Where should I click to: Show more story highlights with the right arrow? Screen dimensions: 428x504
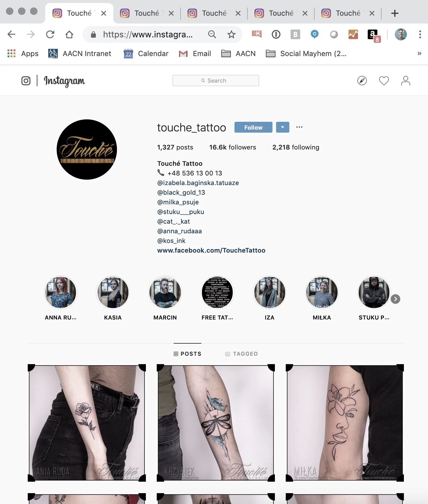(395, 299)
